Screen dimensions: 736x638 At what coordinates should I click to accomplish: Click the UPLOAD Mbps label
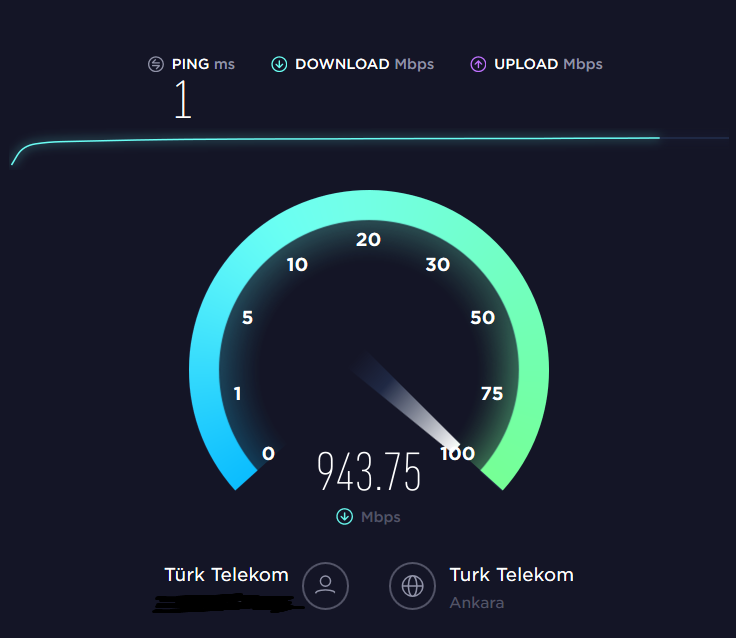(x=548, y=64)
